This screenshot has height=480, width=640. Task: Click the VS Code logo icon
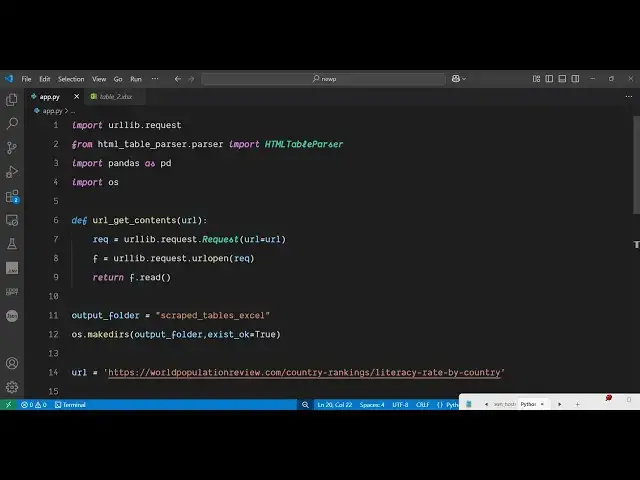(x=9, y=79)
